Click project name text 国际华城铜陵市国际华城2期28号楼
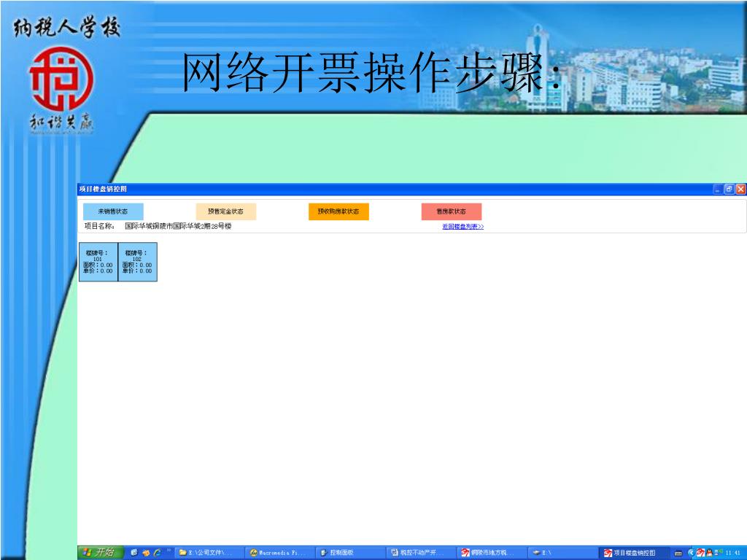Viewport: 747px width, 560px height. click(178, 226)
